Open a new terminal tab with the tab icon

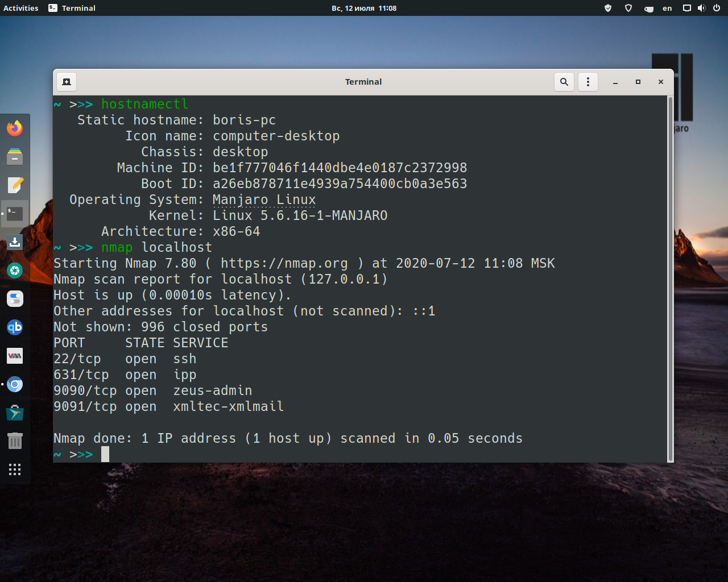(x=66, y=81)
